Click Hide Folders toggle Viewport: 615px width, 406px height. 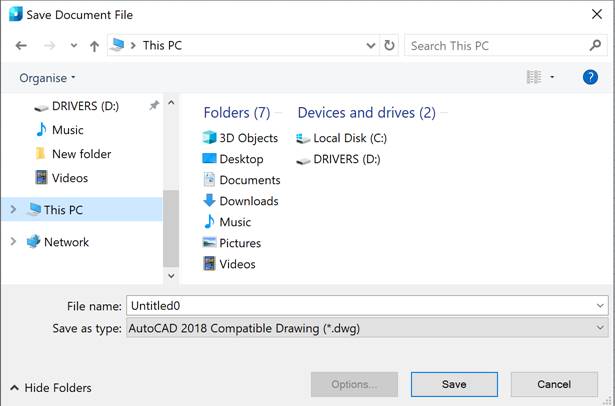50,388
